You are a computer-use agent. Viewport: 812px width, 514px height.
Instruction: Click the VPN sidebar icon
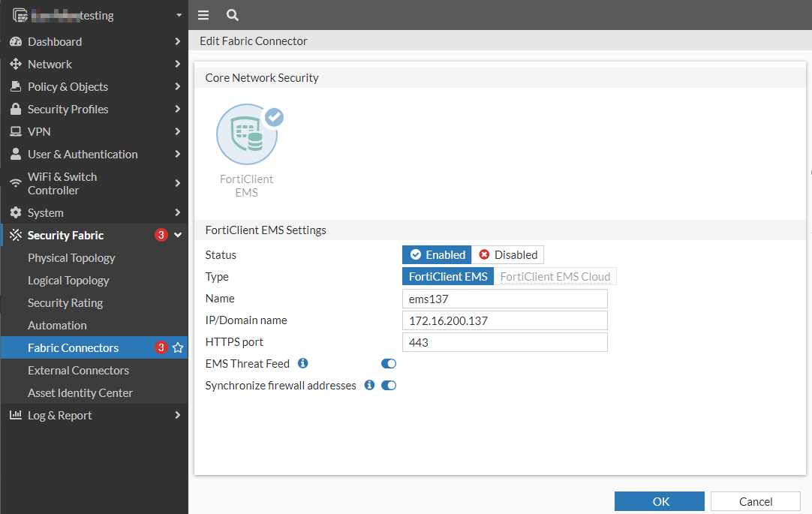pos(16,131)
